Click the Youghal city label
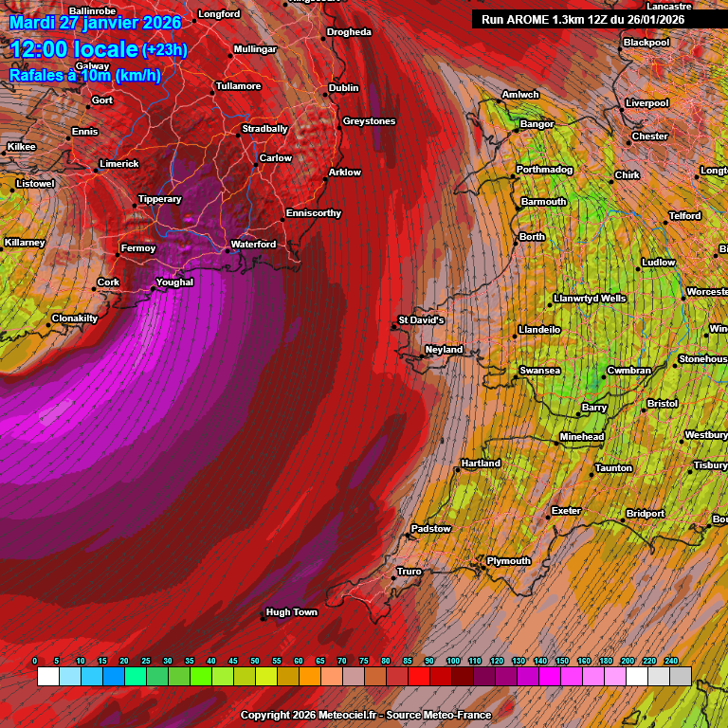 [x=174, y=282]
